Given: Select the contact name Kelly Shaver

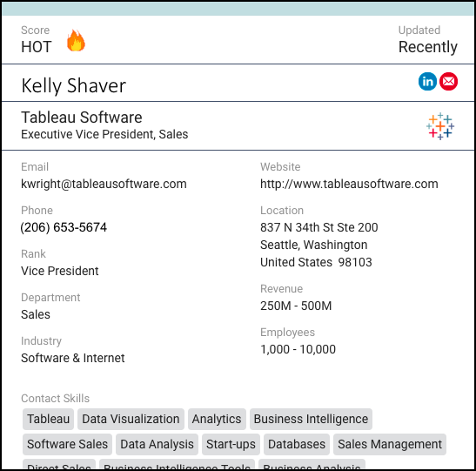Looking at the screenshot, I should tap(73, 85).
